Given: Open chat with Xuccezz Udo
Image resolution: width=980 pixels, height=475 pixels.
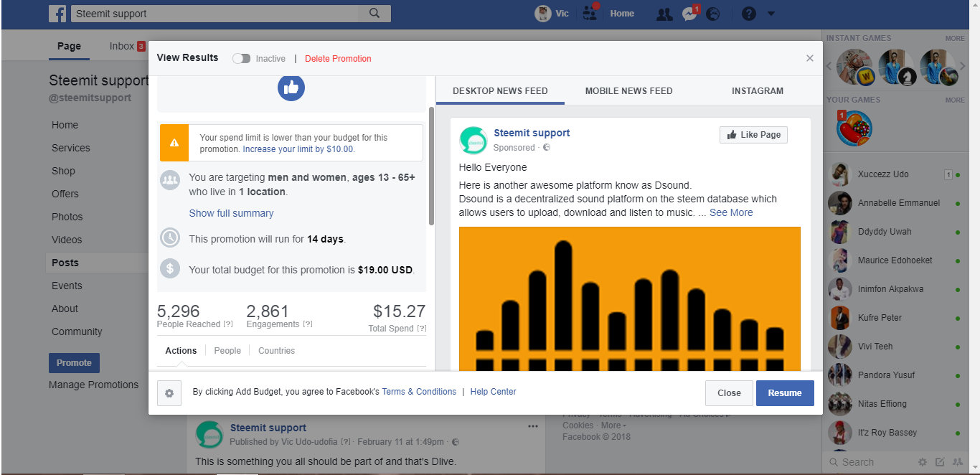Looking at the screenshot, I should (895, 174).
